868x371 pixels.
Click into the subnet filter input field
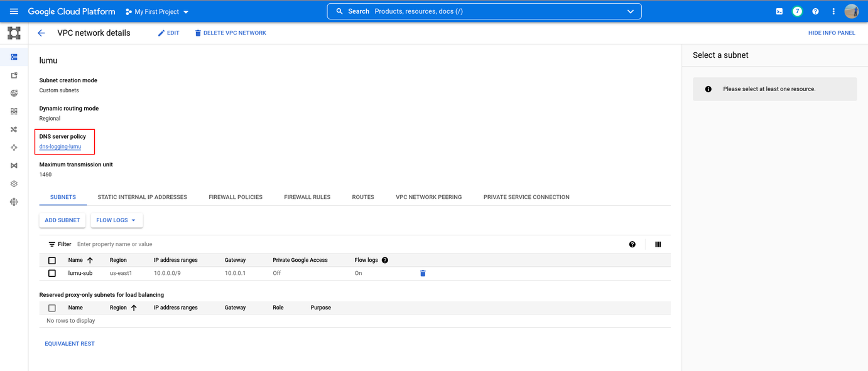(251, 244)
